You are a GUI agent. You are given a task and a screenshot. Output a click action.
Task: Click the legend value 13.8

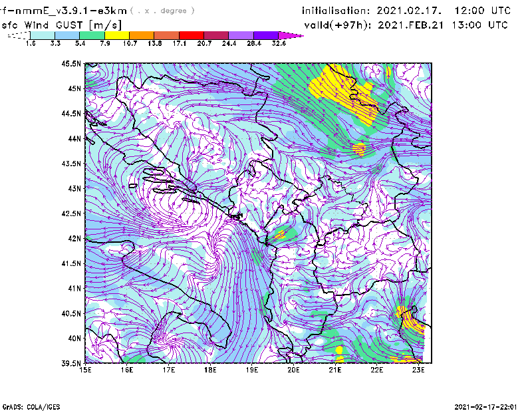[155, 43]
